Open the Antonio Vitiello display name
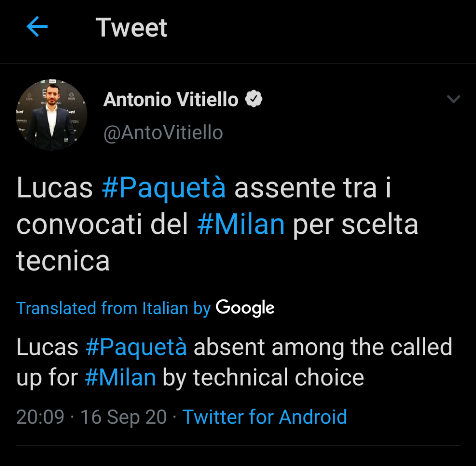Image resolution: width=476 pixels, height=466 pixels. click(171, 99)
